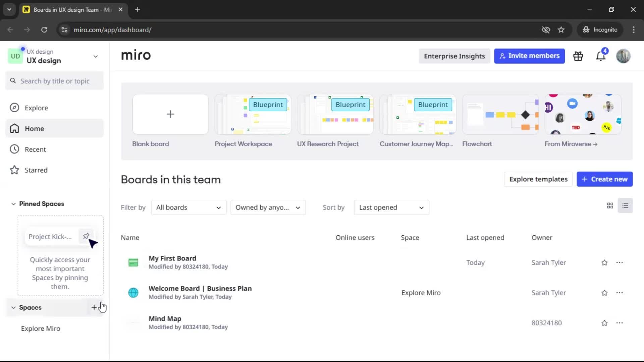This screenshot has height=362, width=644.
Task: Choose the Flowchart template
Action: 500,114
